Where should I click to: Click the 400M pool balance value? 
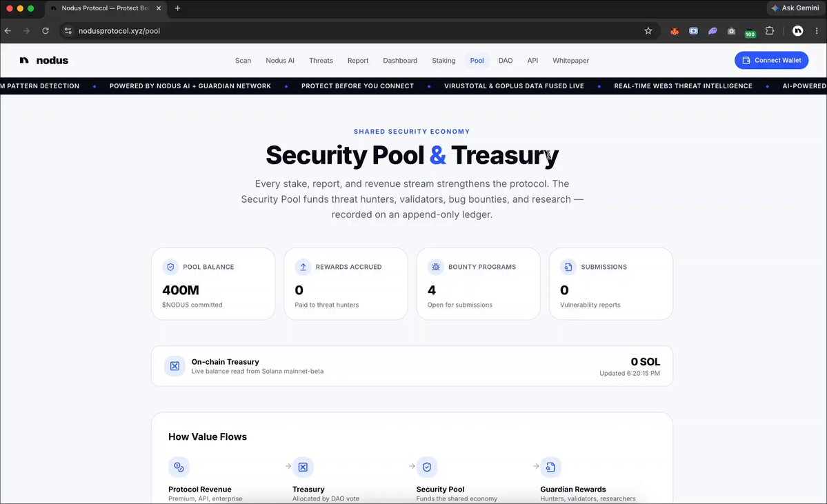click(x=181, y=290)
